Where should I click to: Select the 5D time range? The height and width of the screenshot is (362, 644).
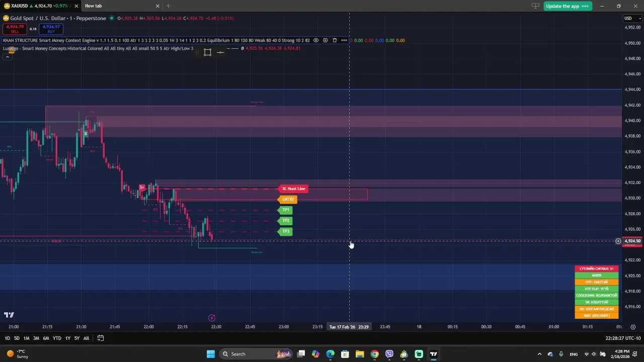[x=17, y=338]
